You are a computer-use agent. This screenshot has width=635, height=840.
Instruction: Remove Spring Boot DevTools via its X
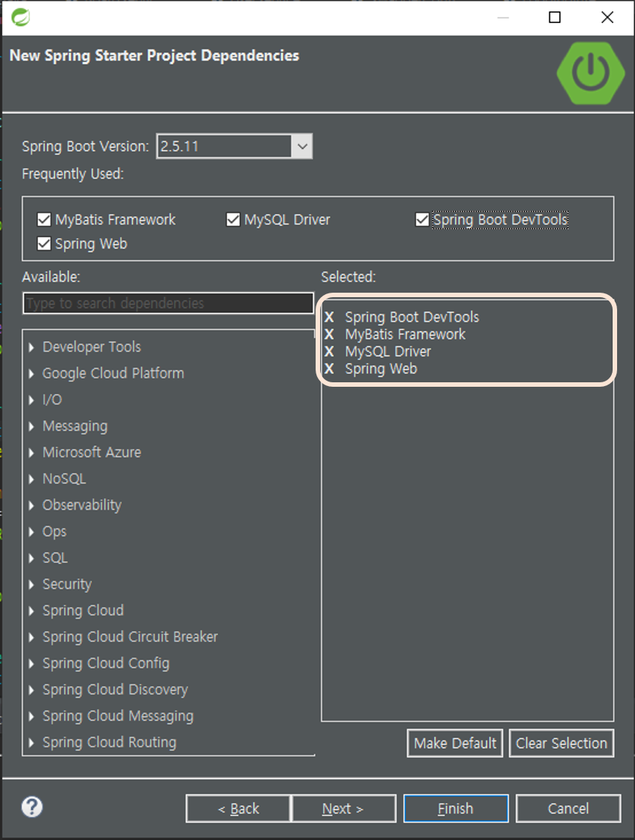tap(329, 317)
